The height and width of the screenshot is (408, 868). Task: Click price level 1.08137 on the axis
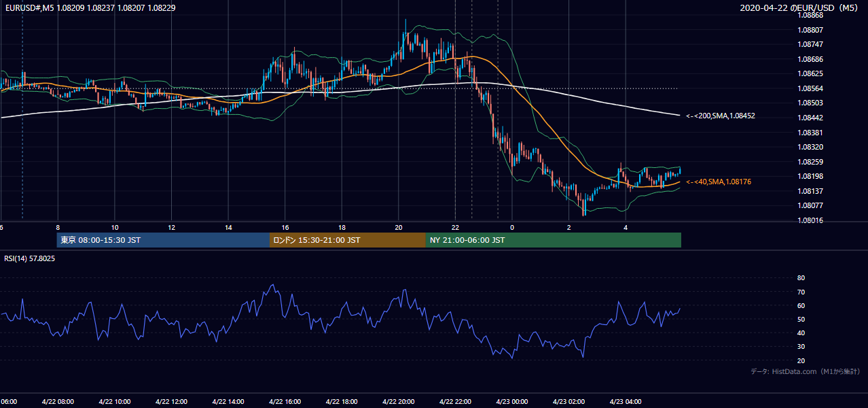tap(810, 191)
